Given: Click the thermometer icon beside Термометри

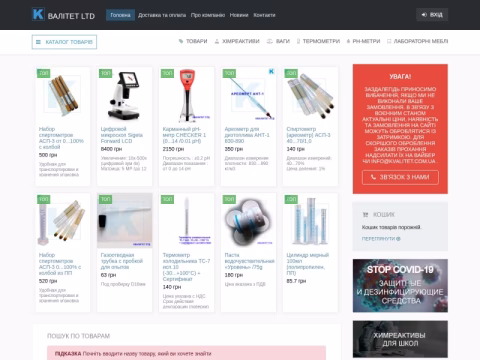Looking at the screenshot, I should [298, 41].
